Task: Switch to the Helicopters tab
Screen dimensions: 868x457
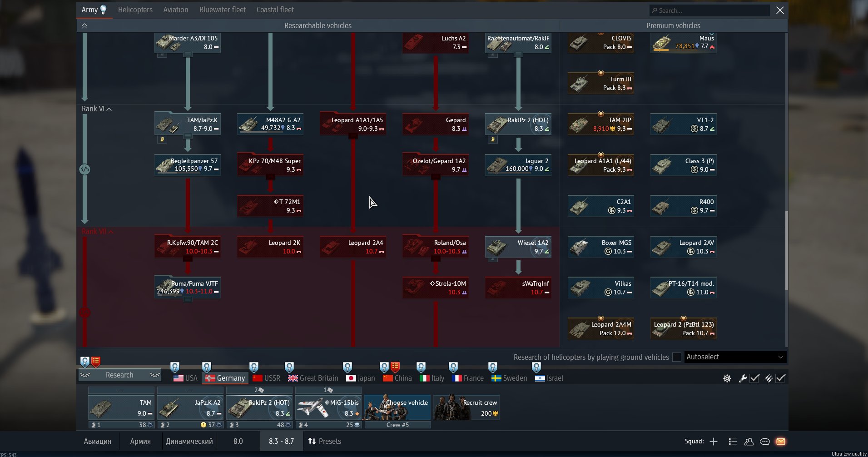Action: 135,10
